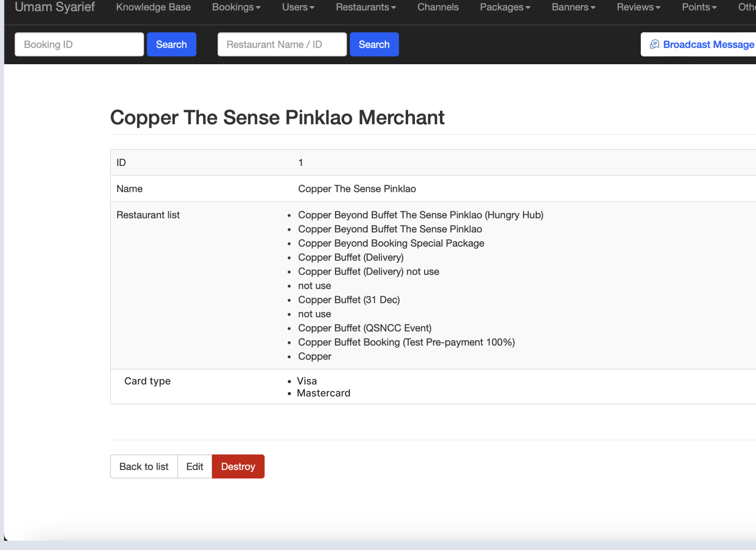Screen dimensions: 756x550
Task: Go to the Knowledge Base page
Action: tap(153, 8)
